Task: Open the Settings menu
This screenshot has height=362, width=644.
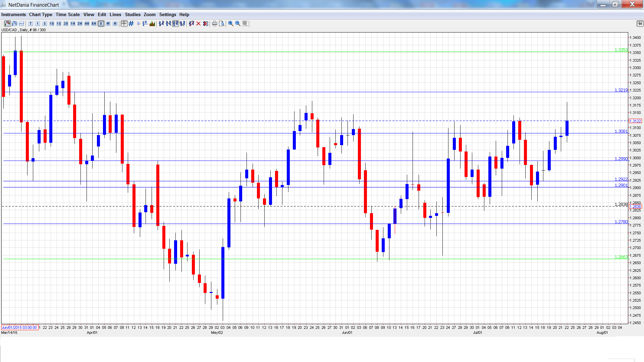Action: (168, 14)
